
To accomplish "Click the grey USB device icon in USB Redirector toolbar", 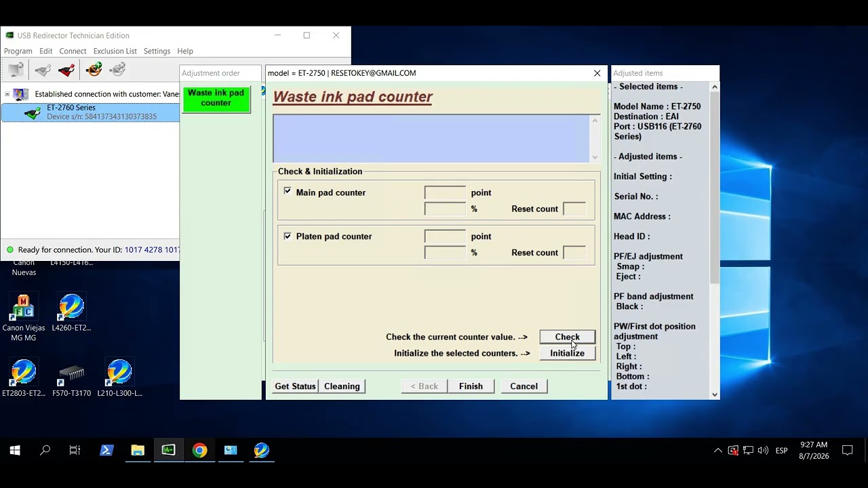I will pos(43,69).
